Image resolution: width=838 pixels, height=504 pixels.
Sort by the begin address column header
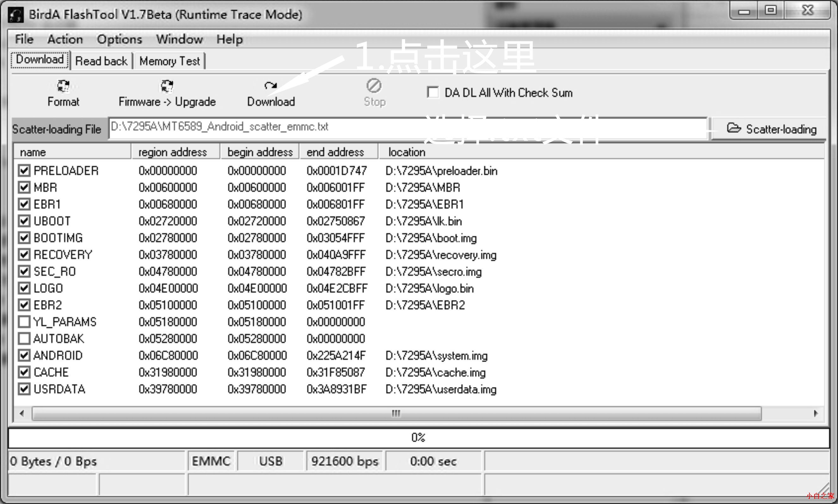tap(260, 152)
